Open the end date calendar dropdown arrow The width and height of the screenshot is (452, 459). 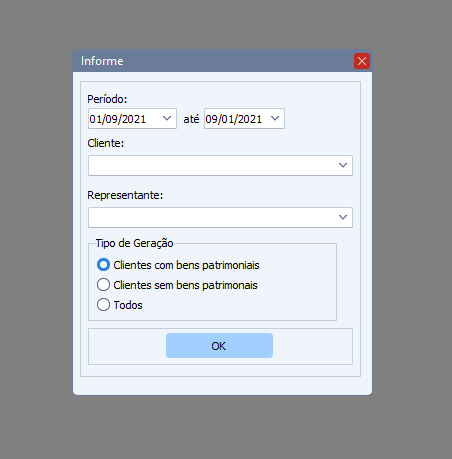pos(275,118)
